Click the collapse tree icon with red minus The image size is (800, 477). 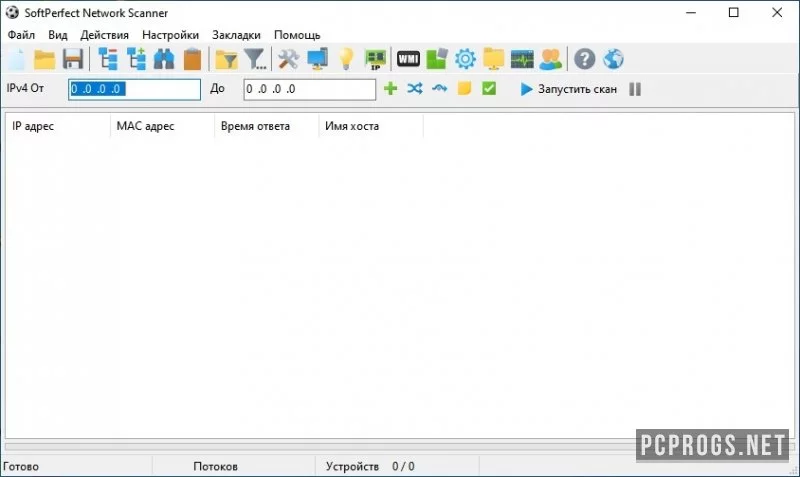coord(108,59)
